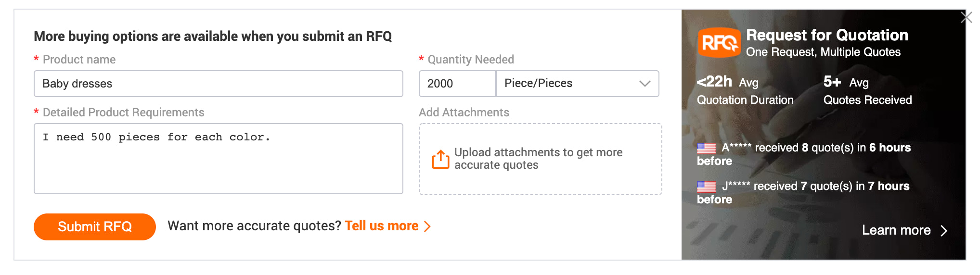980x275 pixels.
Task: Click the flag icon beside J***** quote notice
Action: coord(707,187)
